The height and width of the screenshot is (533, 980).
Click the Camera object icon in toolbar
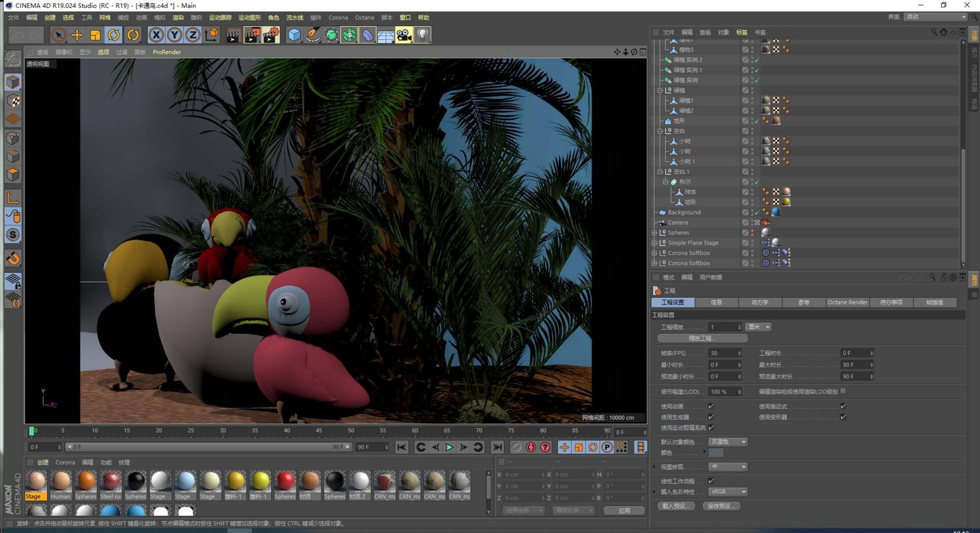click(x=404, y=35)
